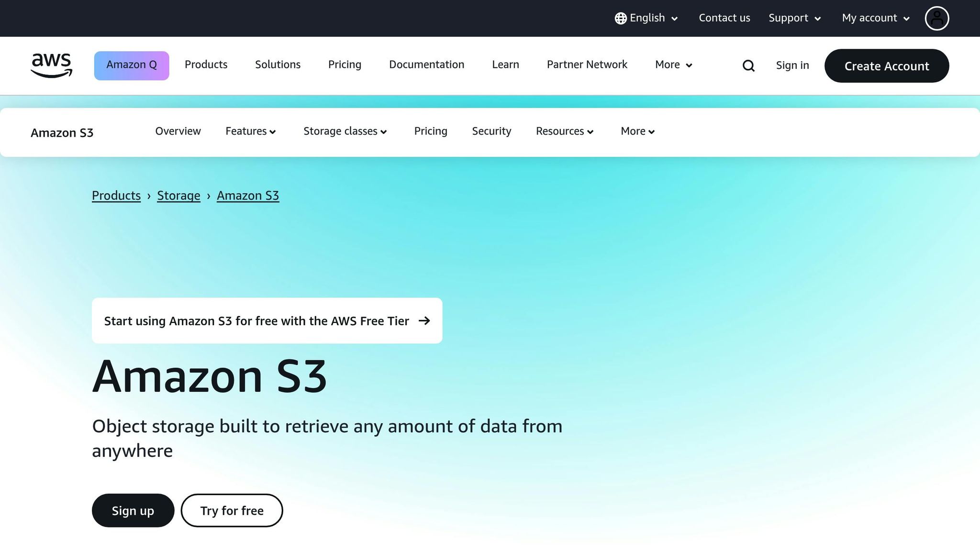The width and height of the screenshot is (980, 551).
Task: Click Create Account button
Action: 886,66
